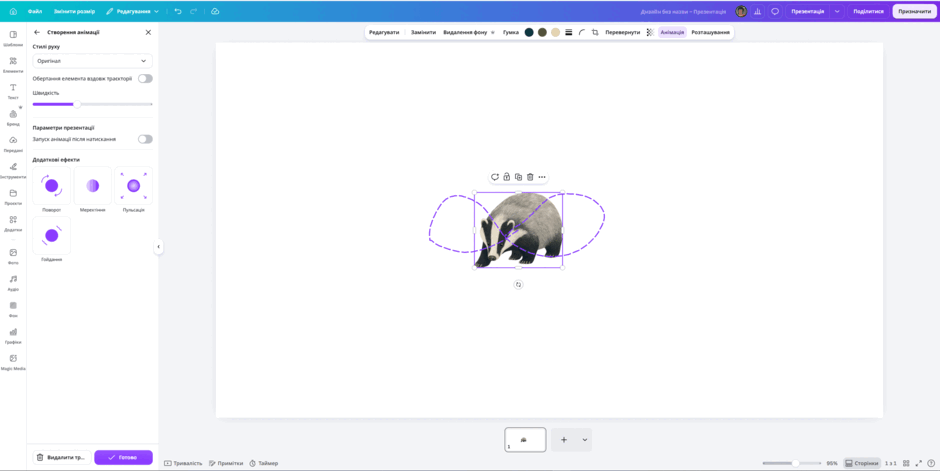940x471 pixels.
Task: Toggle Запуск анімації після натискання switch
Action: click(x=145, y=139)
